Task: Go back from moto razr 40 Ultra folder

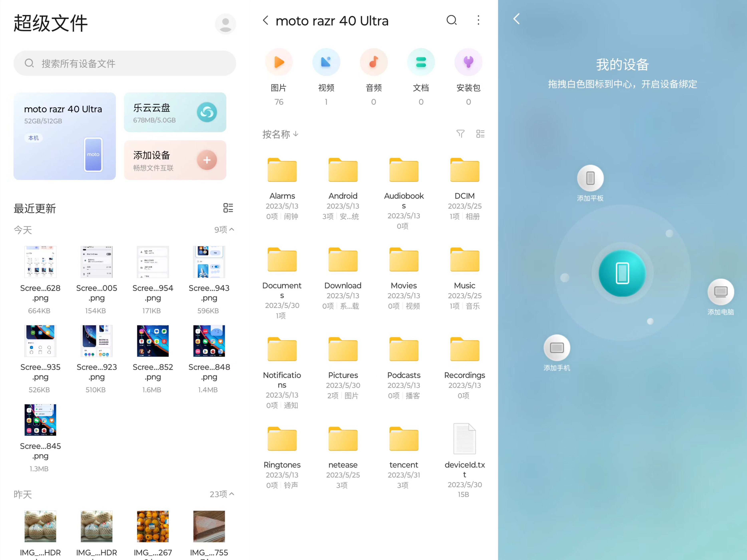Action: [266, 20]
